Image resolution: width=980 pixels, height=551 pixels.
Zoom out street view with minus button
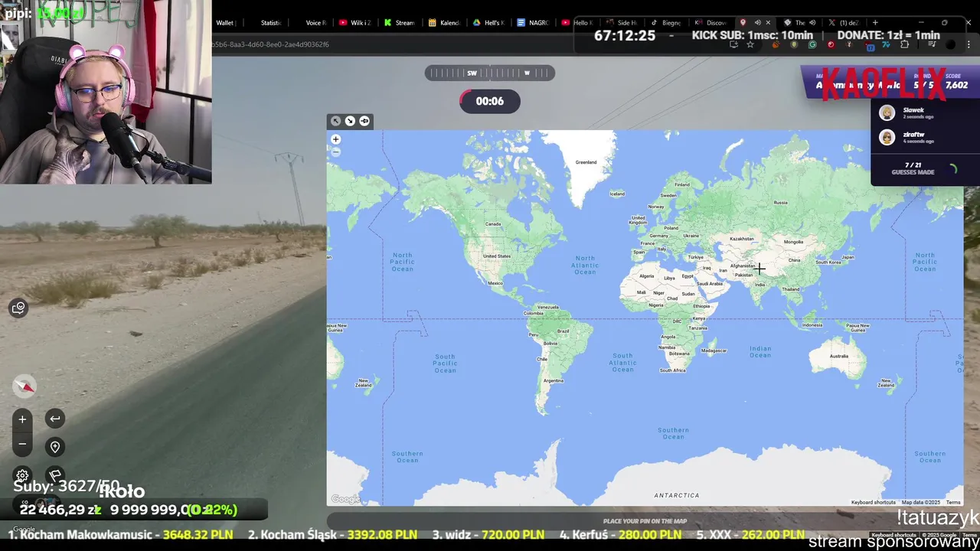pyautogui.click(x=22, y=444)
